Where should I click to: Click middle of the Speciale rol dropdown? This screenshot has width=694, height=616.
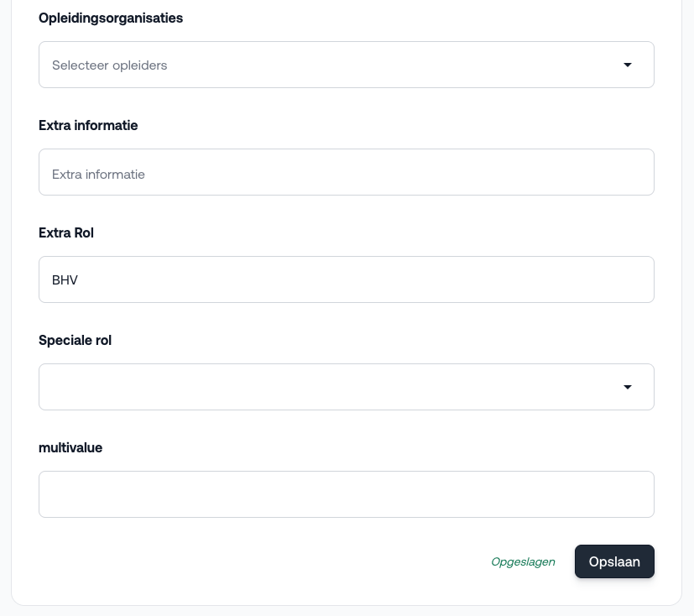332,387
